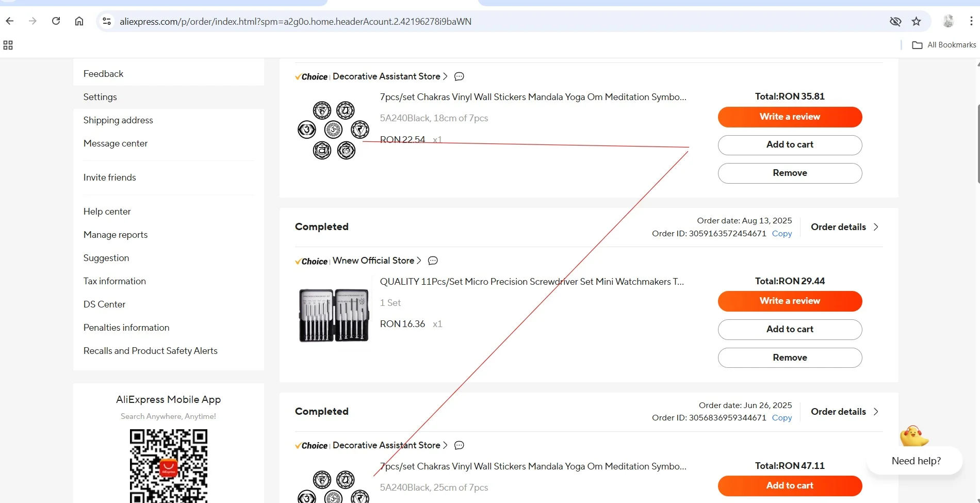The image size is (980, 503).
Task: Open the 7pcs/set Chakras title, 18cm variant
Action: 533,97
